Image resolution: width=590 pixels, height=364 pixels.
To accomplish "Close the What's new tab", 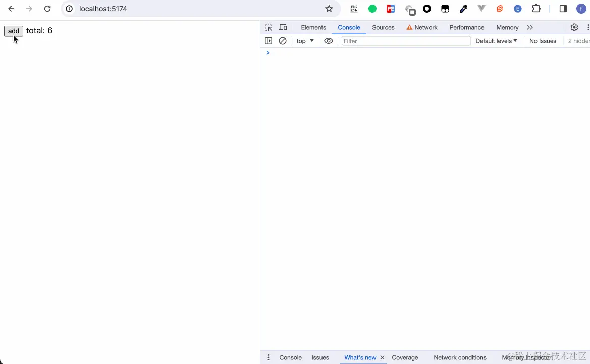I will click(x=382, y=357).
